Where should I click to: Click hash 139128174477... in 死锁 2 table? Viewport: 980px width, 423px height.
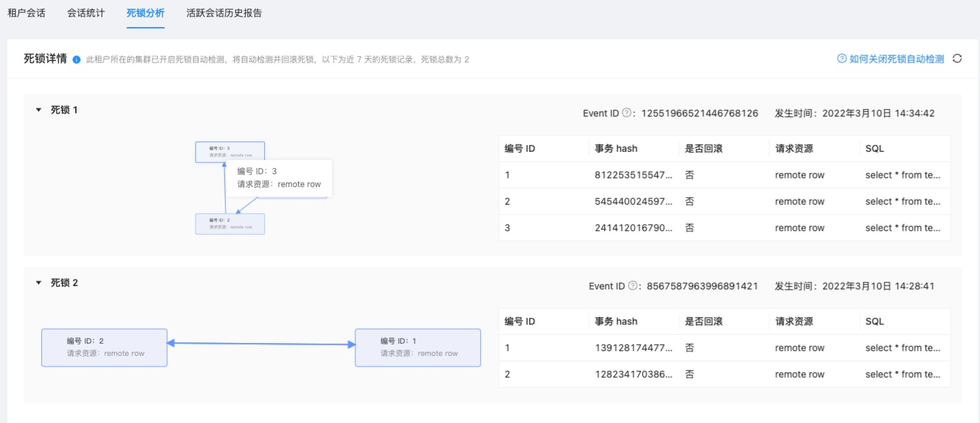coord(634,348)
